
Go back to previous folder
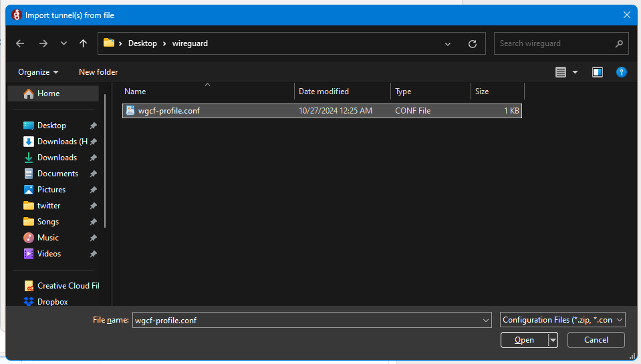[x=20, y=43]
